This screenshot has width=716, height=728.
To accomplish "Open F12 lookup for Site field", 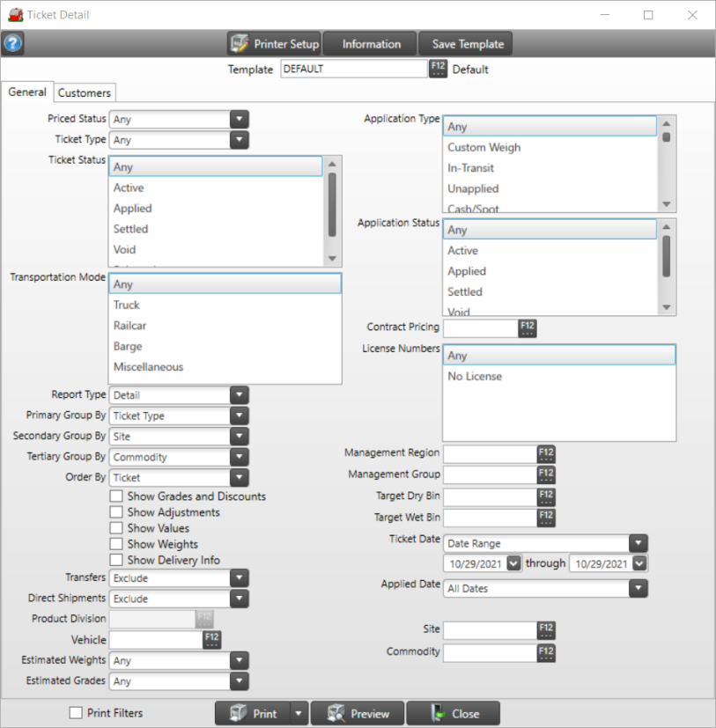I will pos(546,629).
